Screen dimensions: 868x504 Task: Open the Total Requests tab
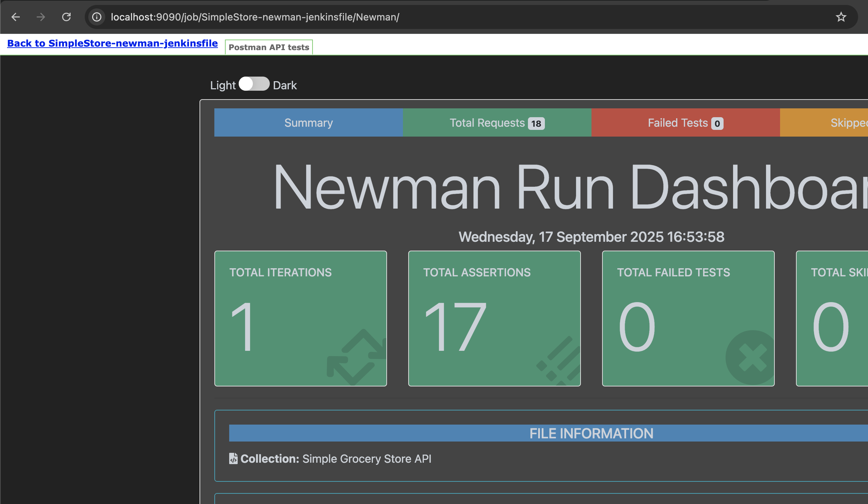(x=497, y=122)
